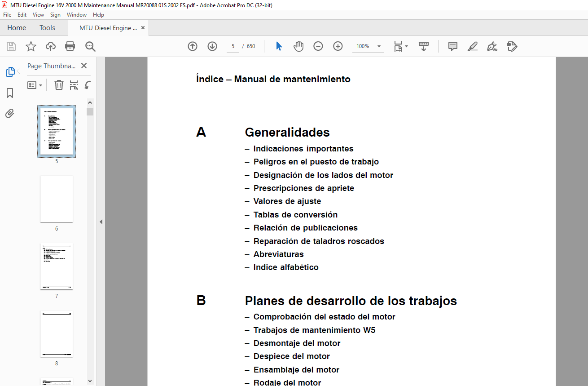Click 'Generalidades' heading
The image size is (588, 386).
pyautogui.click(x=287, y=132)
